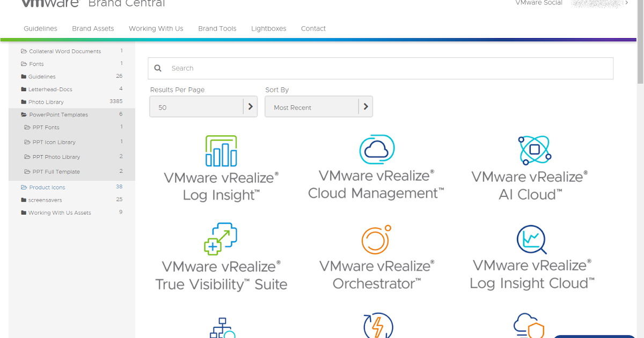
Task: Click the folder icon beside Collateral Word Documents
Action: pyautogui.click(x=24, y=52)
